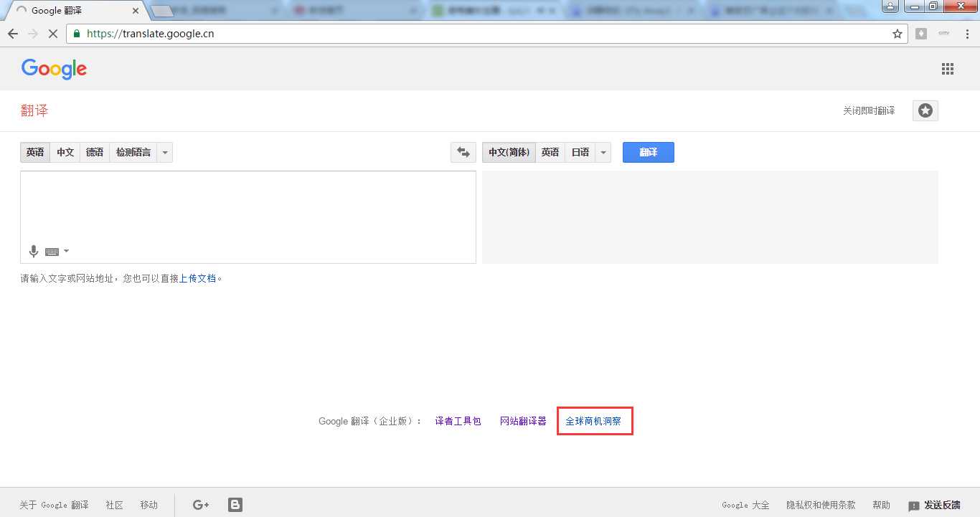
Task: Open the 移动 footer link
Action: [149, 505]
